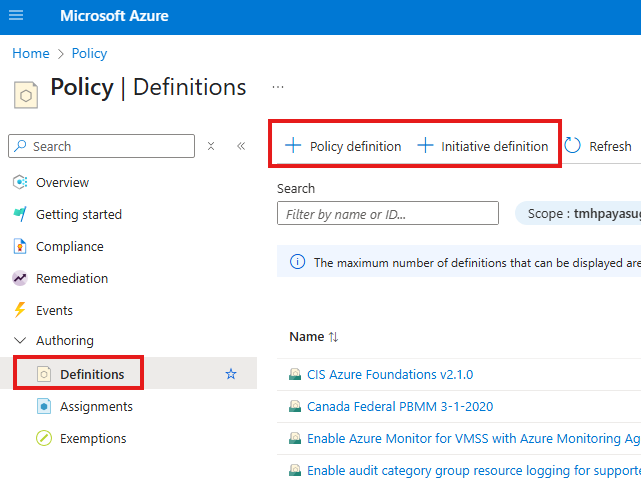Image resolution: width=641 pixels, height=483 pixels.
Task: Add a new Policy definition
Action: (x=343, y=146)
